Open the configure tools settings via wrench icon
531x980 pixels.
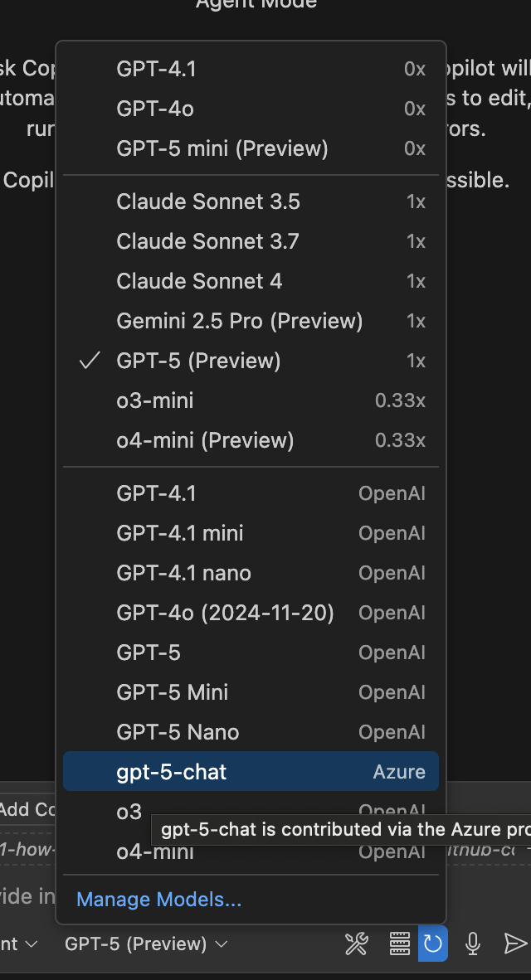[x=357, y=944]
